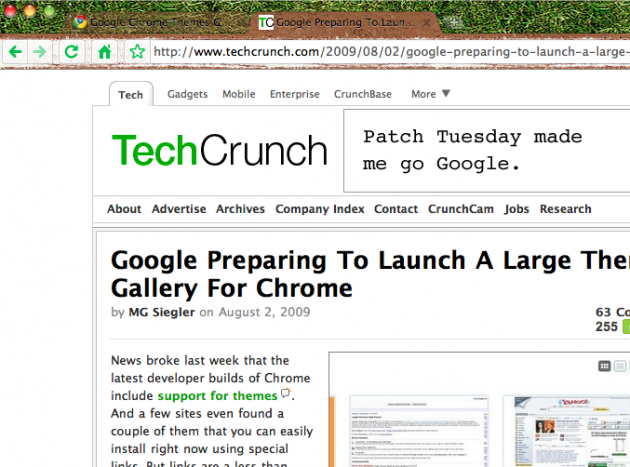Select list view icon in gallery screenshot
This screenshot has width=630, height=467.
[620, 366]
